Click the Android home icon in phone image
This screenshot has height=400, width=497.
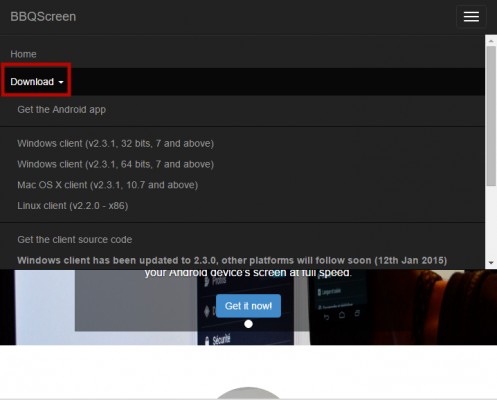[x=342, y=315]
